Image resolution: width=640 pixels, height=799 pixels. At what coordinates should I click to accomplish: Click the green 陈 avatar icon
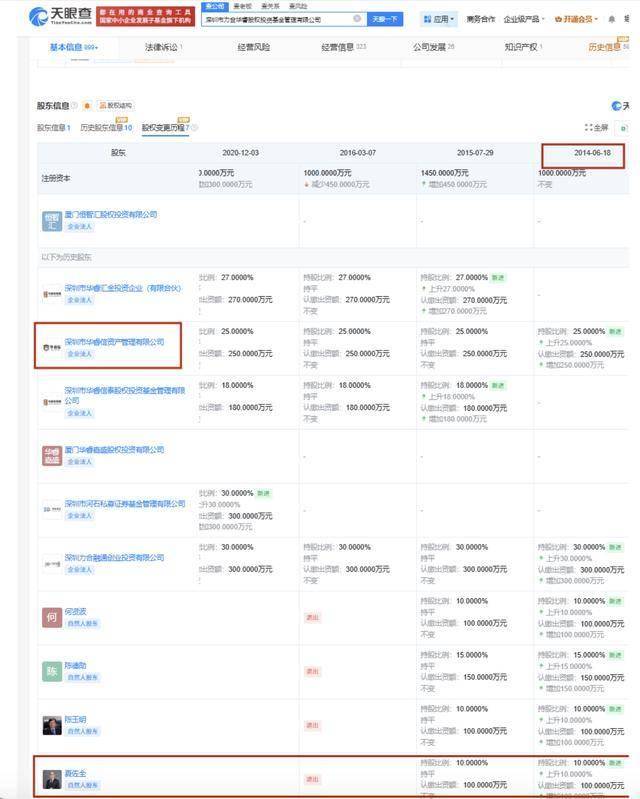pyautogui.click(x=51, y=672)
